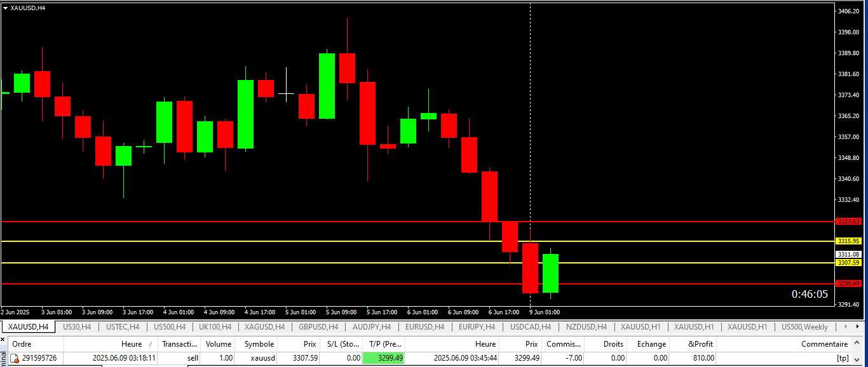Screen dimensions: 868x367
Task: Select the US500,Weekly chart tab
Action: [x=804, y=327]
